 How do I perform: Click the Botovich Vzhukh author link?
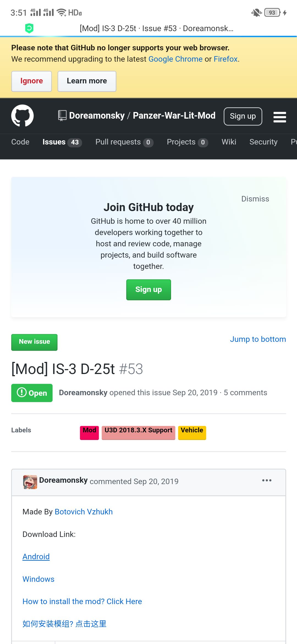84,512
